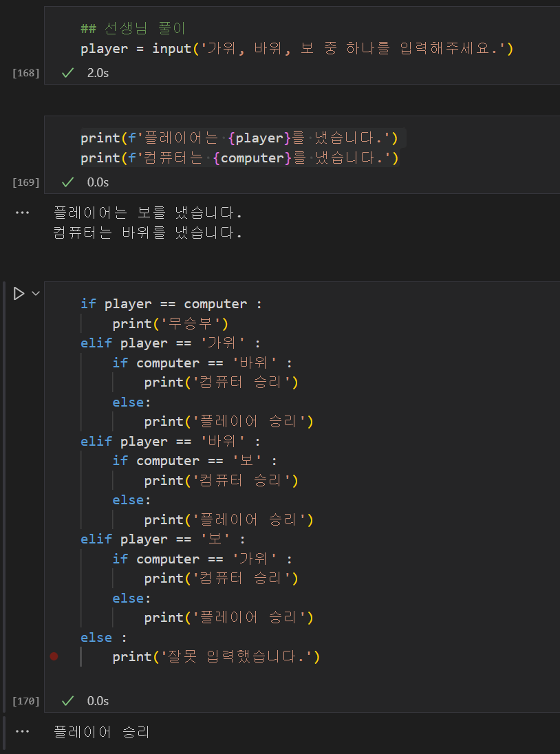
Task: Click output text '플레이어는 보를 냈습니다.'
Action: click(147, 213)
